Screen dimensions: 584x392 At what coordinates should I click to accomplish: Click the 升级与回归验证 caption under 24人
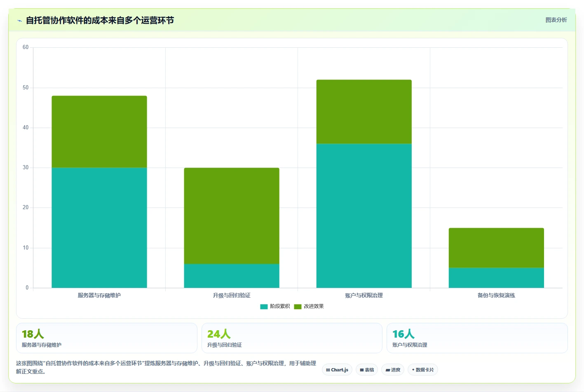pos(225,345)
